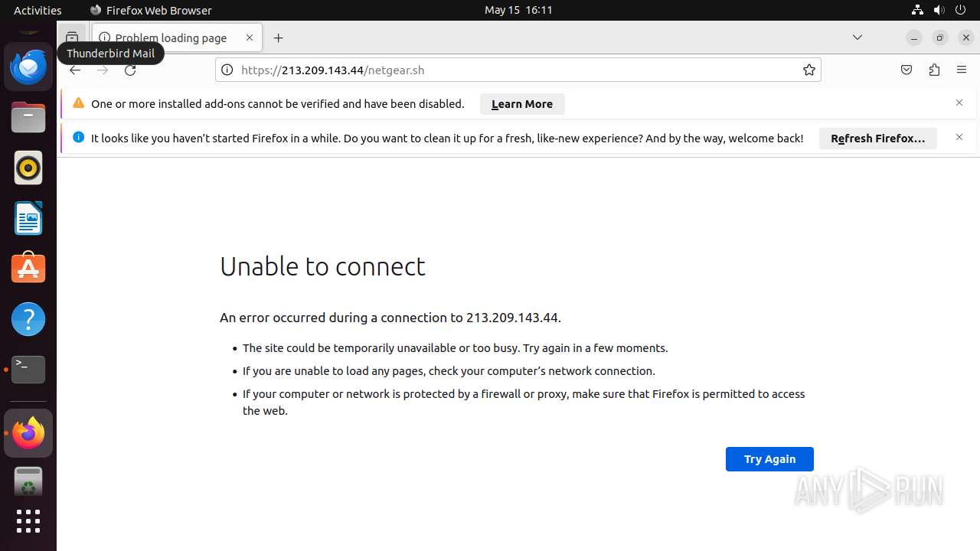
Task: Open LibreOffice Writer from the dock
Action: pyautogui.click(x=28, y=219)
